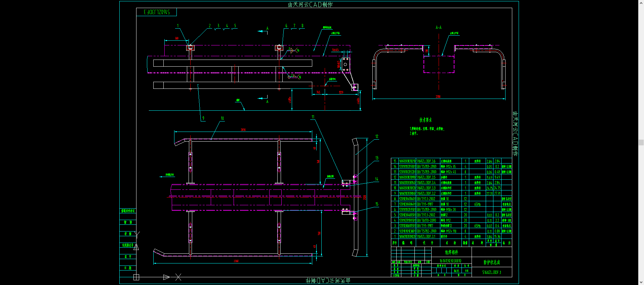
Task: Click the Y-axis arrowhead of the UCS icon
Action: coord(136,247)
